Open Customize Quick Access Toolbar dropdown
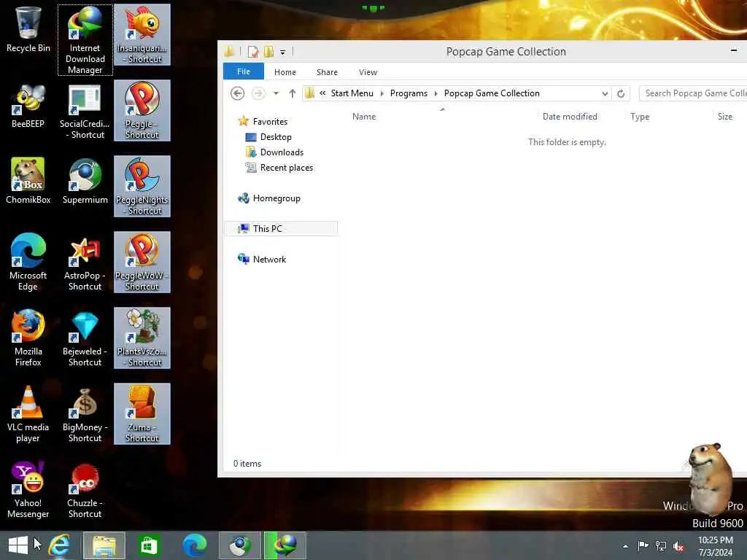 tap(282, 52)
